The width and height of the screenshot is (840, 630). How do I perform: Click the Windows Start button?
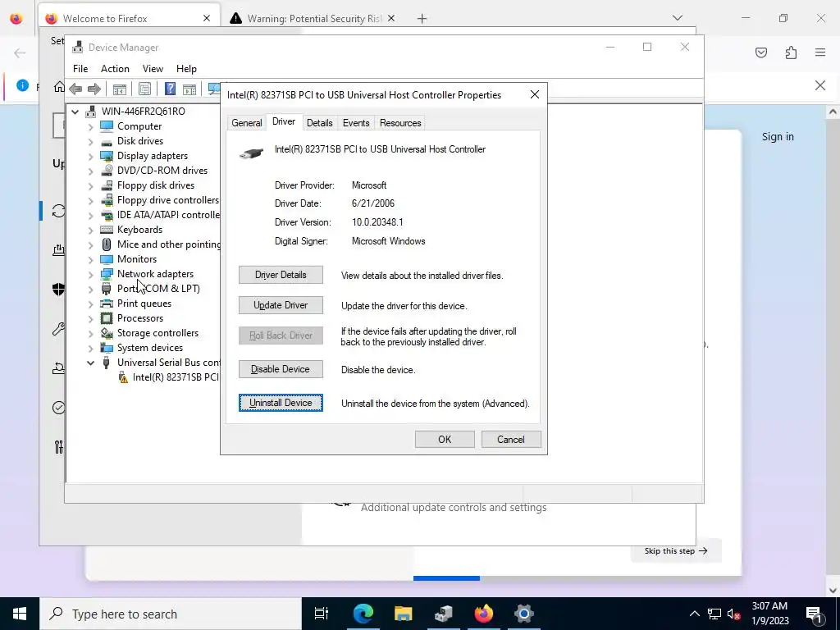[20, 614]
